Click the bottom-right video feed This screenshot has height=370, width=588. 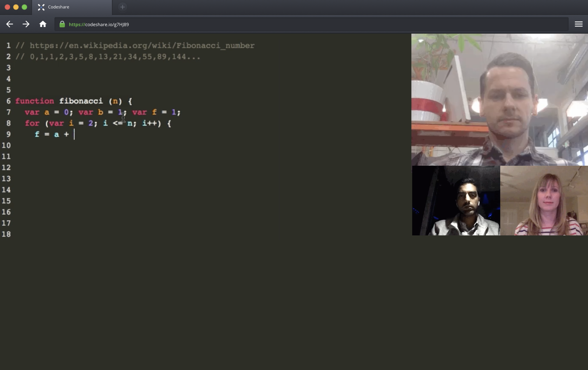pyautogui.click(x=544, y=200)
